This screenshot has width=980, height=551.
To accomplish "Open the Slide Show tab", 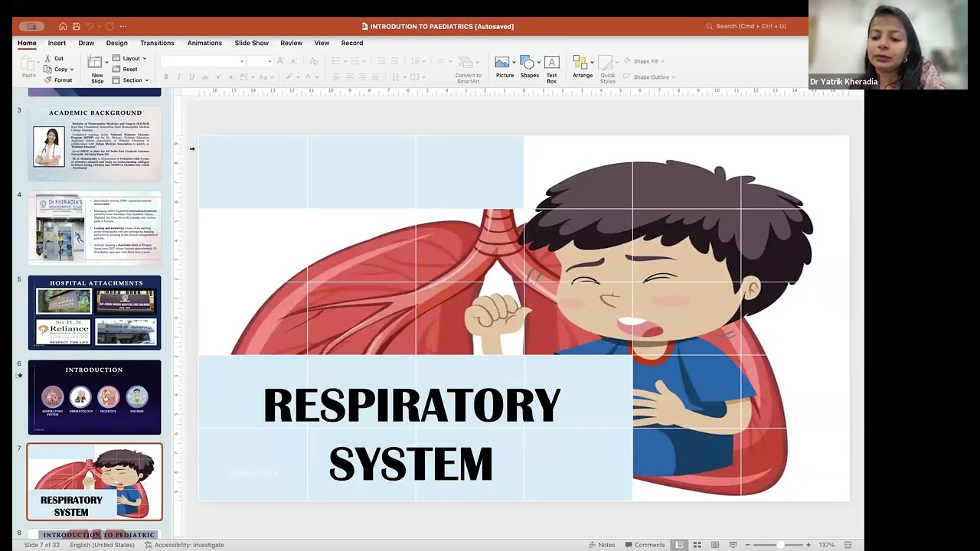I will (x=251, y=43).
